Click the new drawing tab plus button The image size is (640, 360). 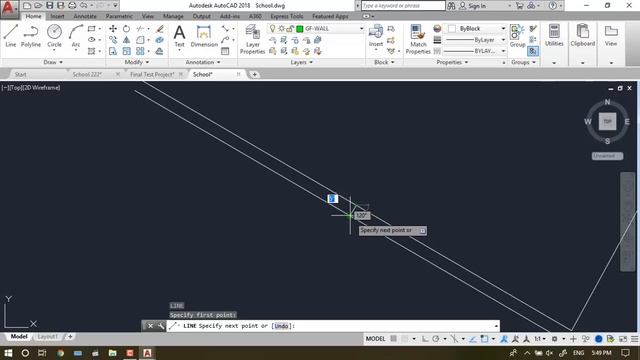point(254,74)
